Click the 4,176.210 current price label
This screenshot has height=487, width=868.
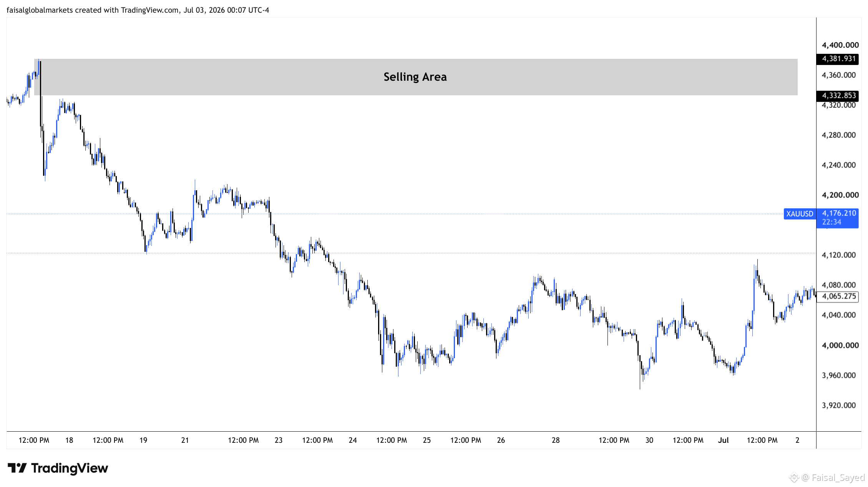tap(839, 213)
